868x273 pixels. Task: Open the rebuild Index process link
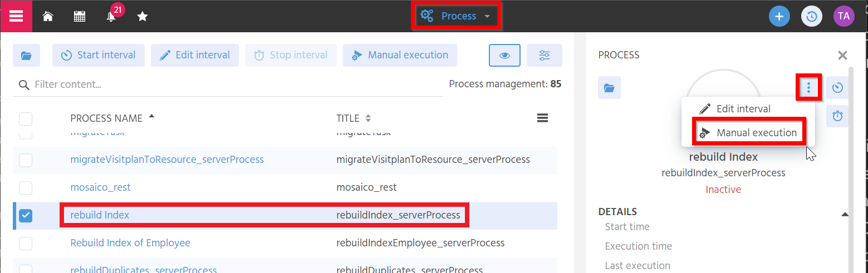100,215
